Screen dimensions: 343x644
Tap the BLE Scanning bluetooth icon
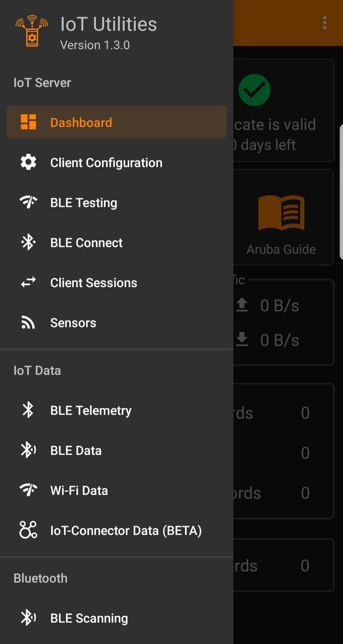click(x=28, y=618)
